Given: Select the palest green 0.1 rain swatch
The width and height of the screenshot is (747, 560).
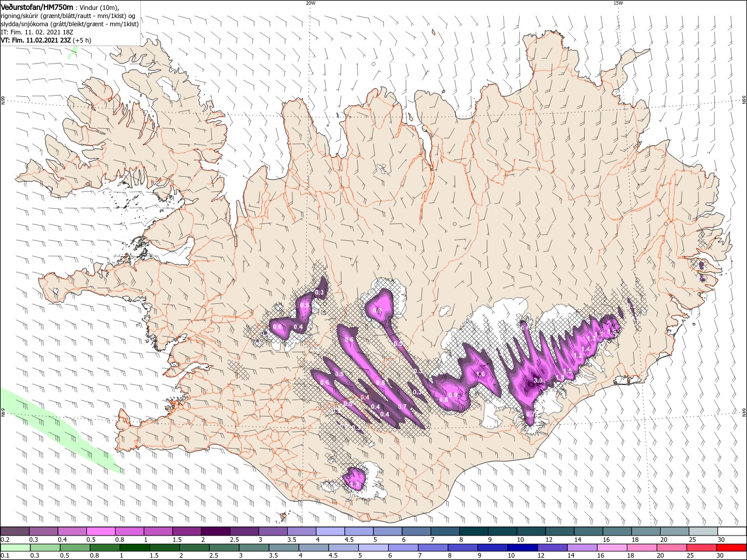Looking at the screenshot, I should [x=16, y=548].
